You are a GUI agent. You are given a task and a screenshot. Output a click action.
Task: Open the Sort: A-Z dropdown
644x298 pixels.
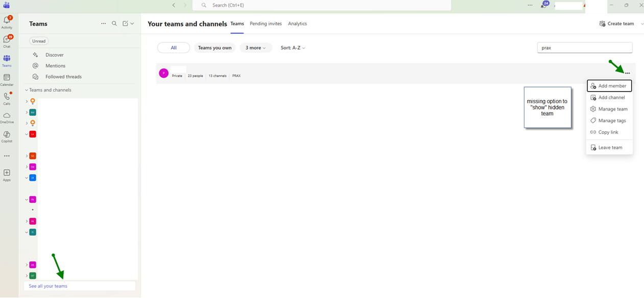(x=293, y=48)
